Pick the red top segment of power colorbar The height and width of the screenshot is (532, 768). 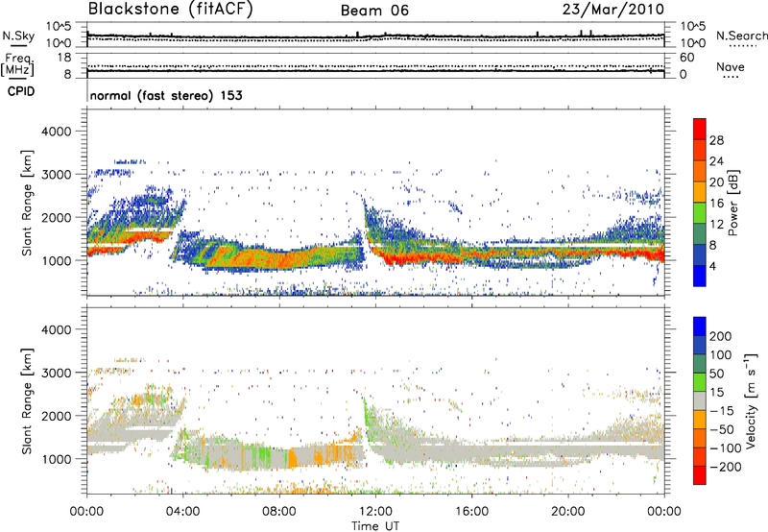point(700,130)
